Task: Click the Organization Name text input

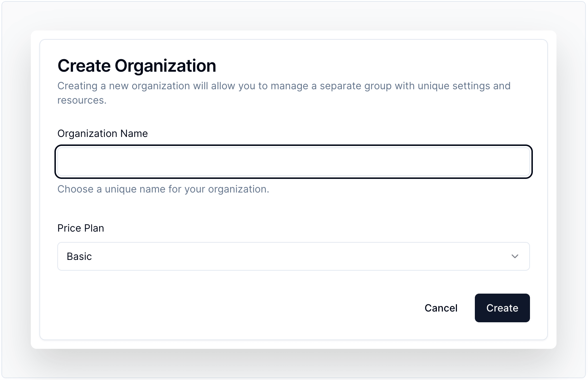Action: tap(293, 162)
